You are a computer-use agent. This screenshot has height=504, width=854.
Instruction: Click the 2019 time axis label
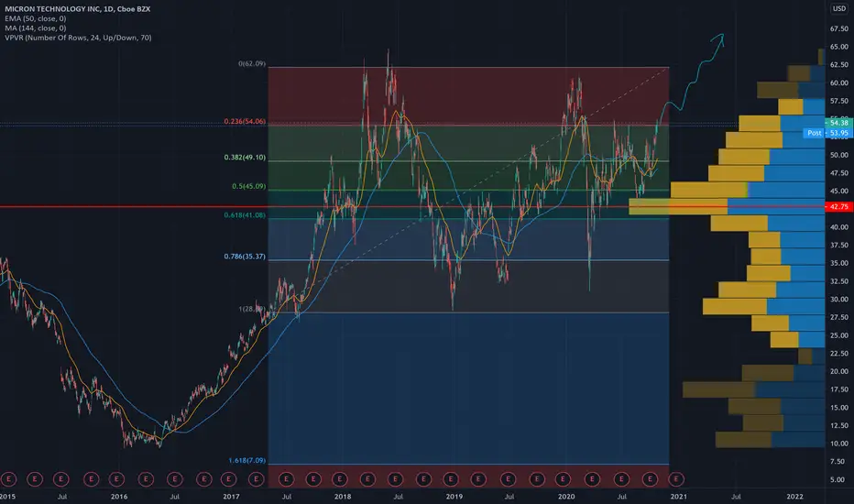(454, 497)
